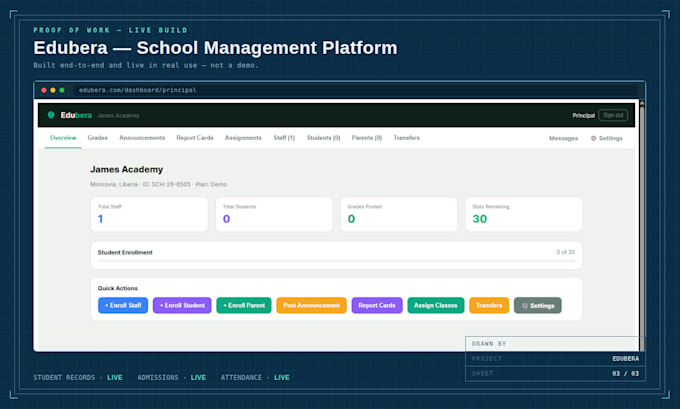Click the page vertical scrollbar
The width and height of the screenshot is (680, 409).
pos(642,225)
